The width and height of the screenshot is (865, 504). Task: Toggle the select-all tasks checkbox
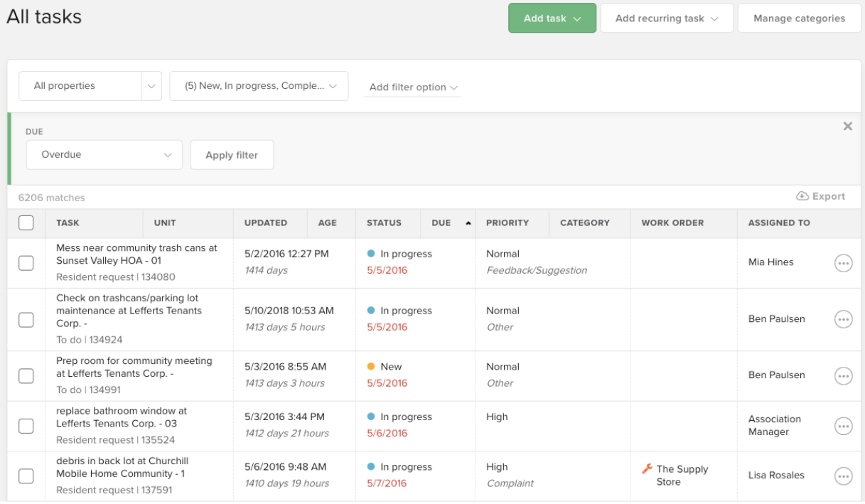pyautogui.click(x=26, y=222)
